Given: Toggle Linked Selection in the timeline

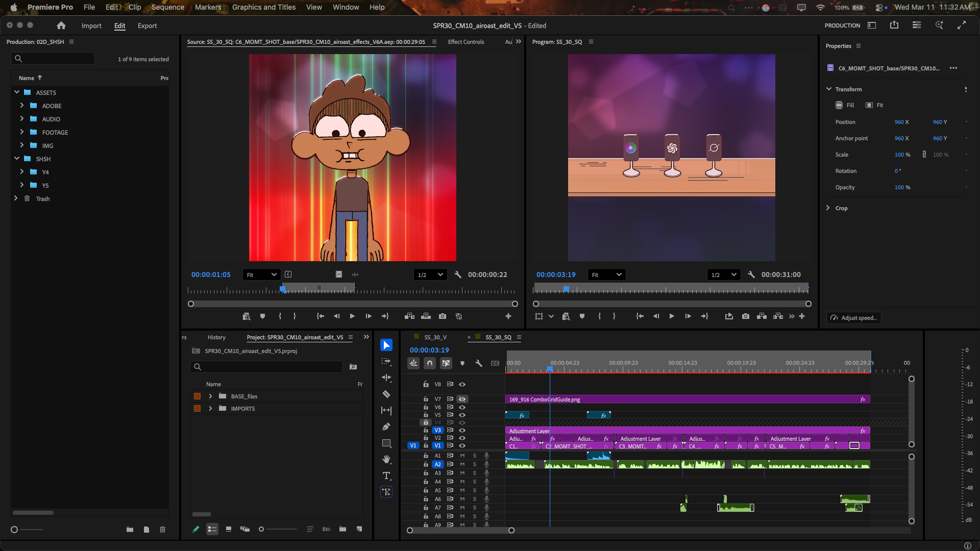Looking at the screenshot, I should pos(446,363).
